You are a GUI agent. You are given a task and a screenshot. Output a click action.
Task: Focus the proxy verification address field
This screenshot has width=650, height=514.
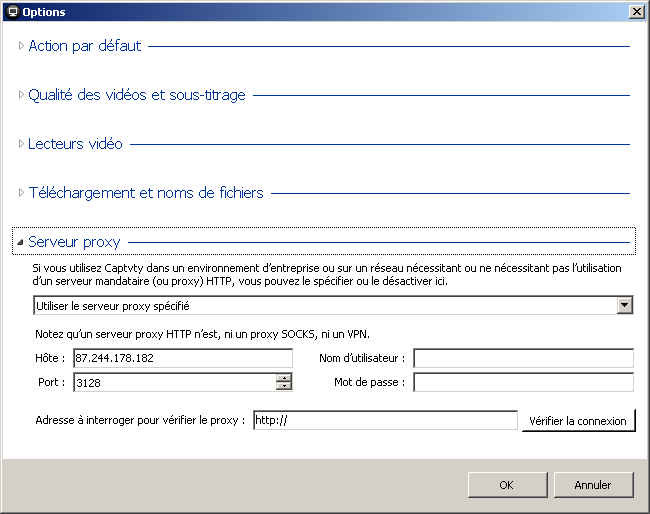pyautogui.click(x=386, y=420)
